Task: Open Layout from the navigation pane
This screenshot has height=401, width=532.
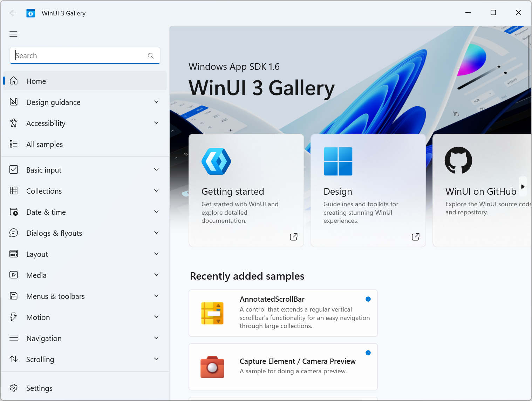Action: (37, 254)
